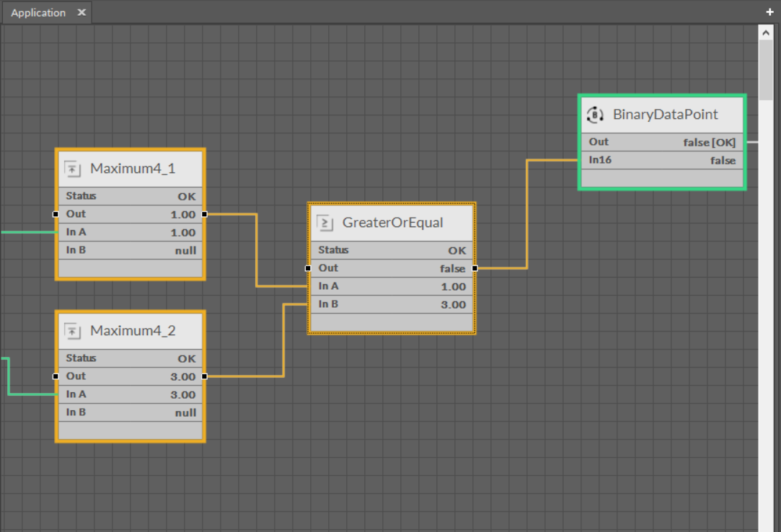Click the Maximum4_2 block icon
The image size is (781, 532).
tap(73, 332)
